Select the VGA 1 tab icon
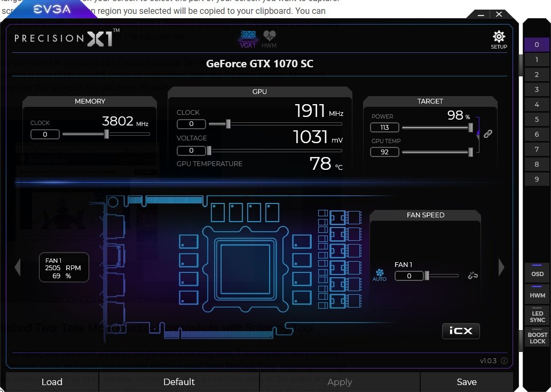Image resolution: width=551 pixels, height=392 pixels. [248, 39]
